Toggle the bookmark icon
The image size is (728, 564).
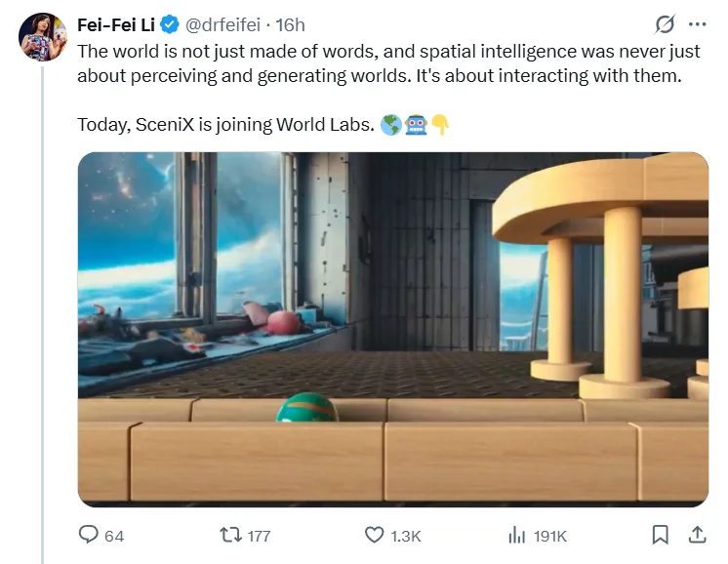click(x=661, y=535)
